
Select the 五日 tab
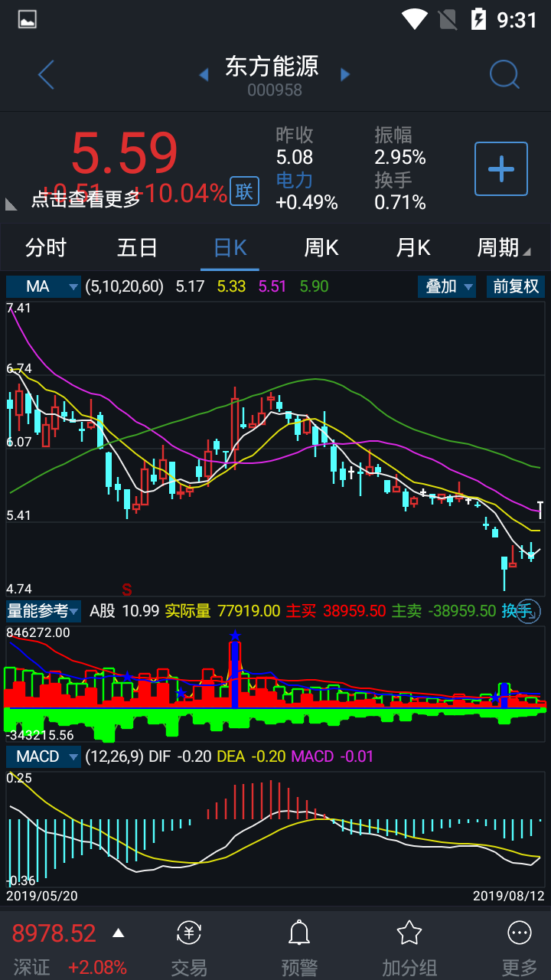[x=138, y=247]
